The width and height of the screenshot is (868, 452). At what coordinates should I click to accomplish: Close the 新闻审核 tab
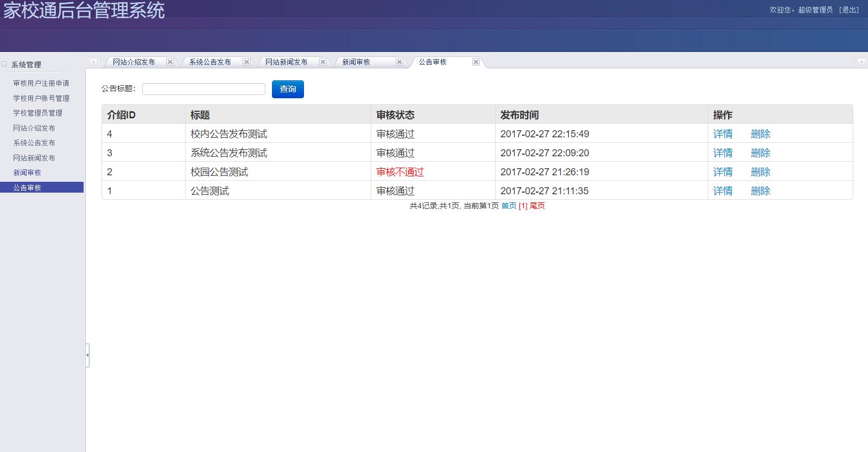click(x=400, y=62)
